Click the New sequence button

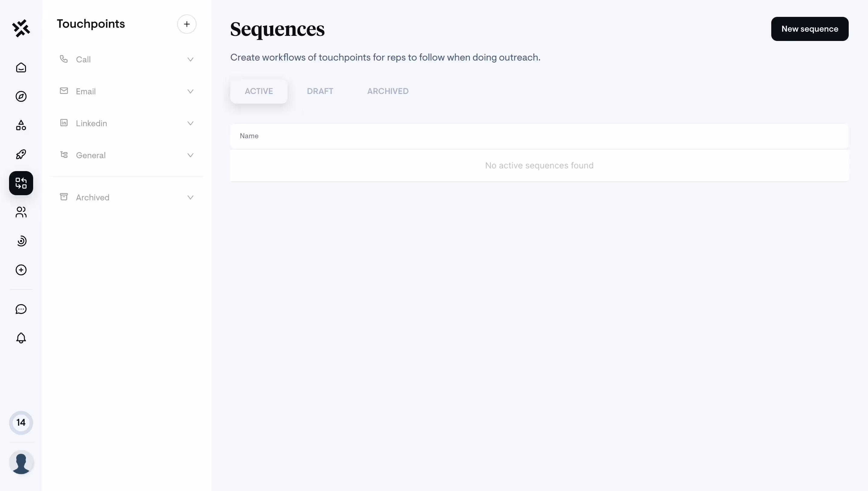coord(810,29)
